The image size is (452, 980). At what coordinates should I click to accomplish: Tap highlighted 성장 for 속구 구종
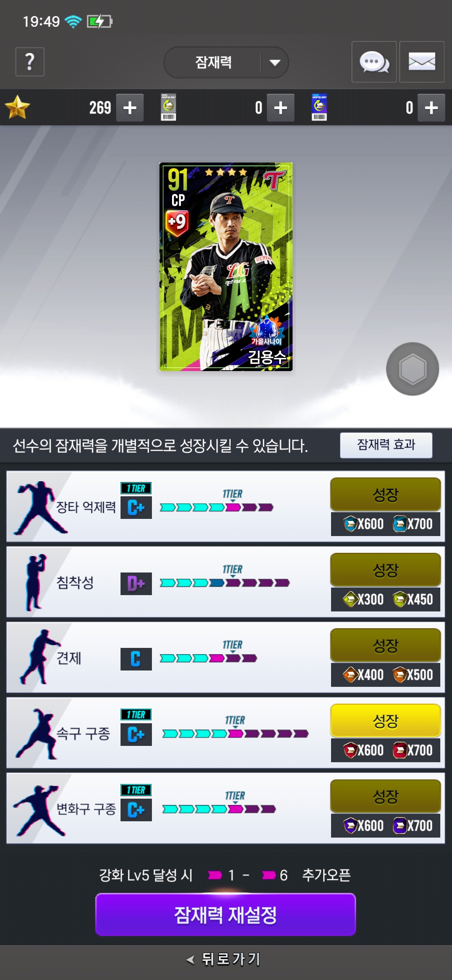[385, 721]
